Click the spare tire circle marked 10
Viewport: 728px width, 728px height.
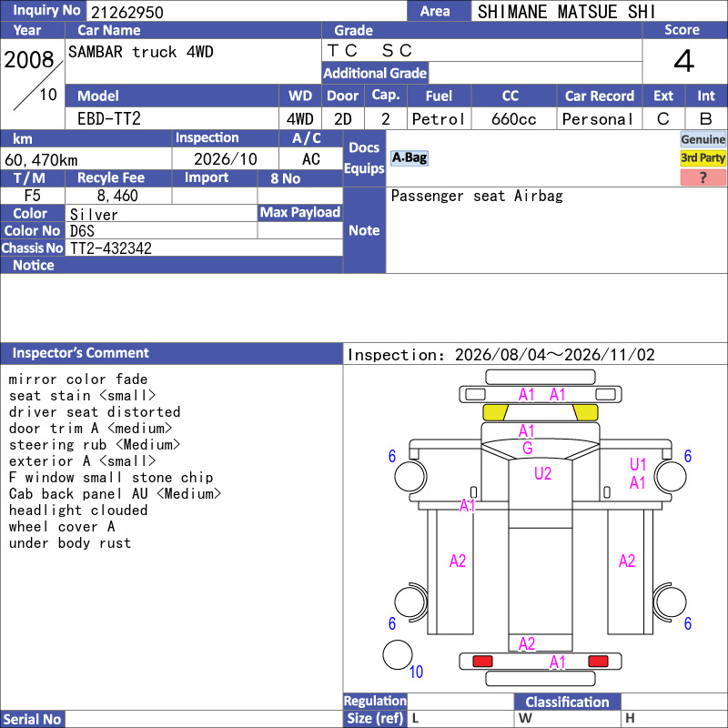pyautogui.click(x=398, y=654)
